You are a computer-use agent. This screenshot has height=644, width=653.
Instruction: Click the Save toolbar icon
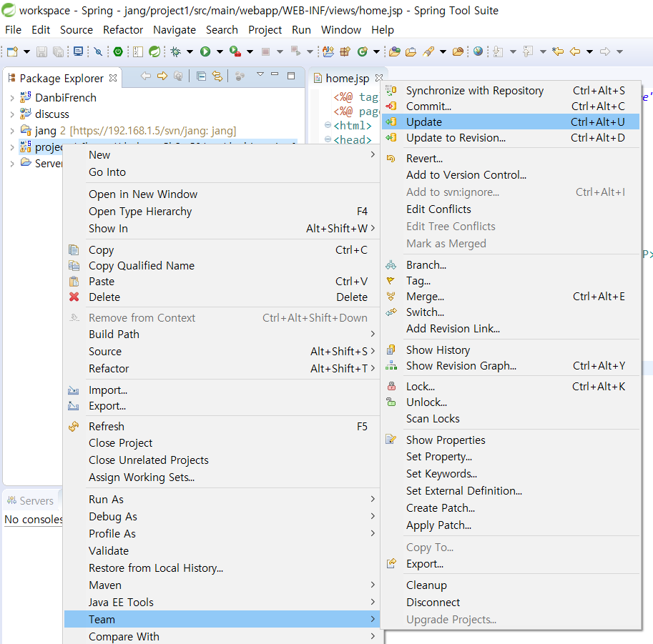click(41, 51)
